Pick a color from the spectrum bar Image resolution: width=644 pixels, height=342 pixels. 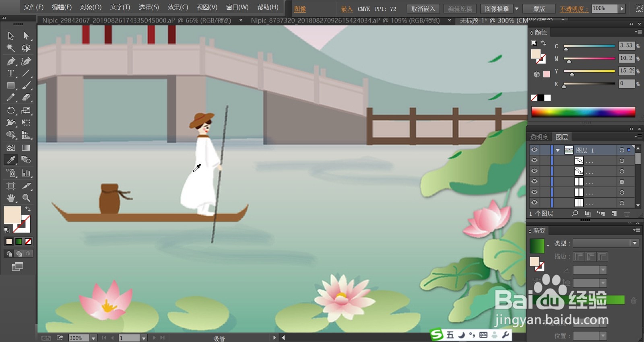pyautogui.click(x=583, y=112)
